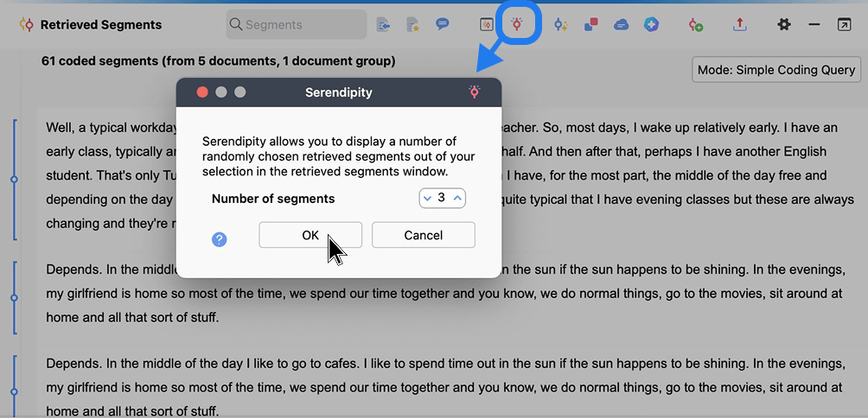Image resolution: width=868 pixels, height=418 pixels.
Task: Click the Mode: Simple Coding Query button
Action: coord(776,70)
